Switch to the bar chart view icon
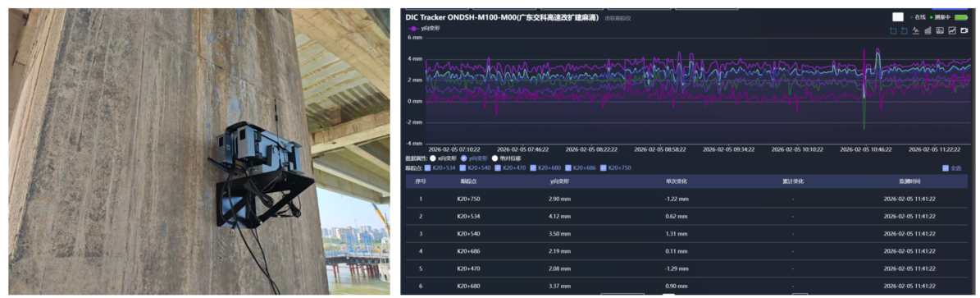 [x=928, y=30]
